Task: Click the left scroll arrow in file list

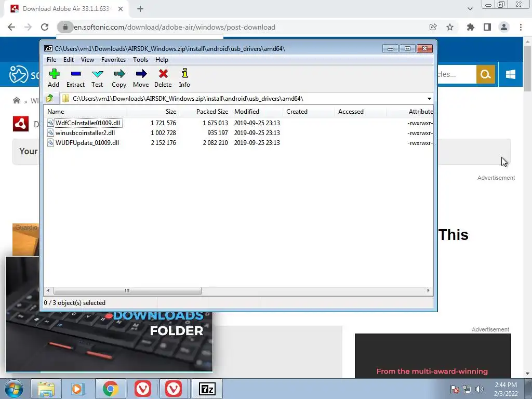Action: (x=48, y=290)
